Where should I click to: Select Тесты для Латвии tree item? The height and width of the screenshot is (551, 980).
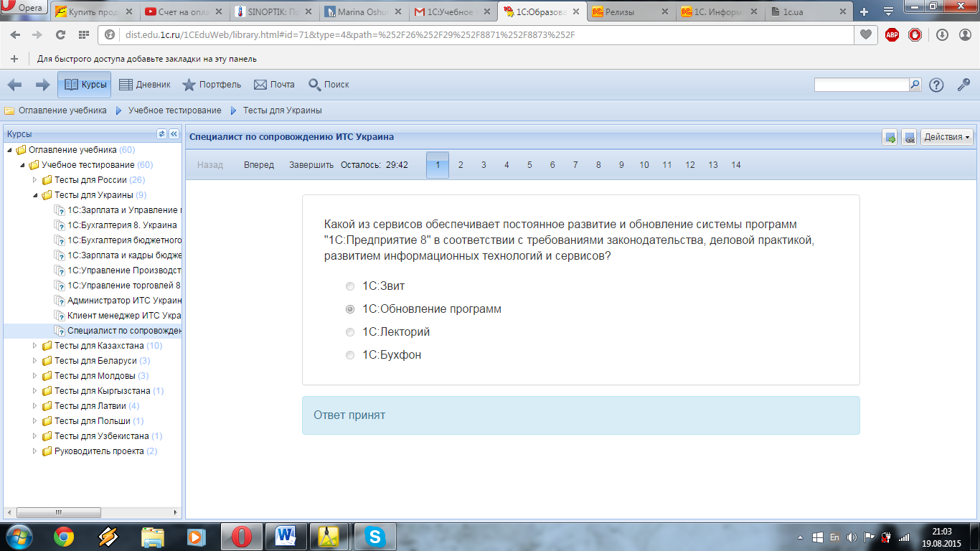pyautogui.click(x=90, y=406)
